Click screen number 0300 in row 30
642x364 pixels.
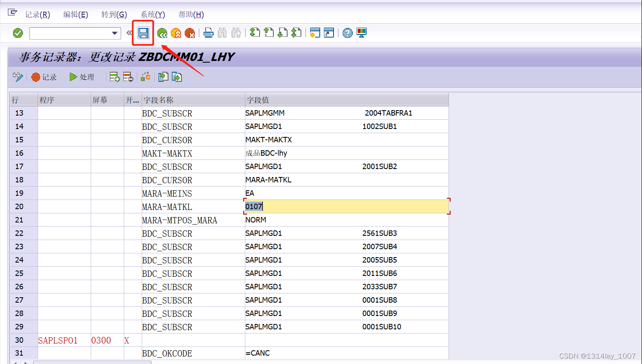pyautogui.click(x=101, y=341)
